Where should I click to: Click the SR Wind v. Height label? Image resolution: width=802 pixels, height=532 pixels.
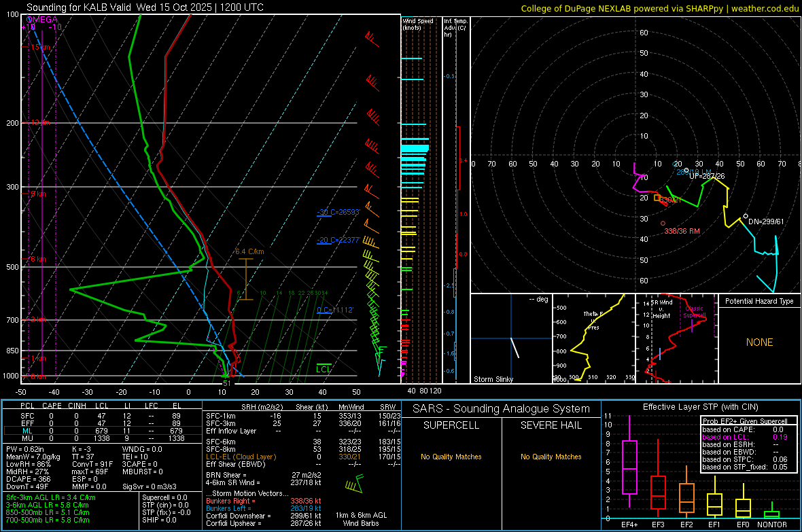click(x=662, y=309)
